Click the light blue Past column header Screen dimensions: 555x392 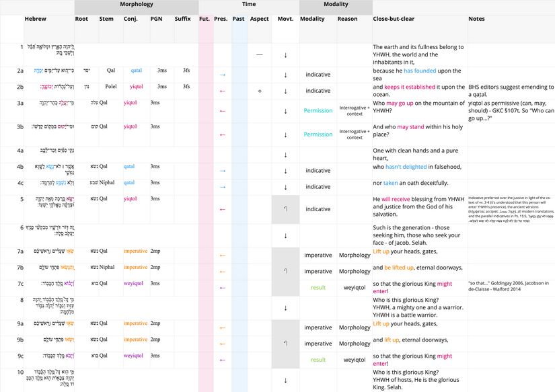click(x=238, y=19)
